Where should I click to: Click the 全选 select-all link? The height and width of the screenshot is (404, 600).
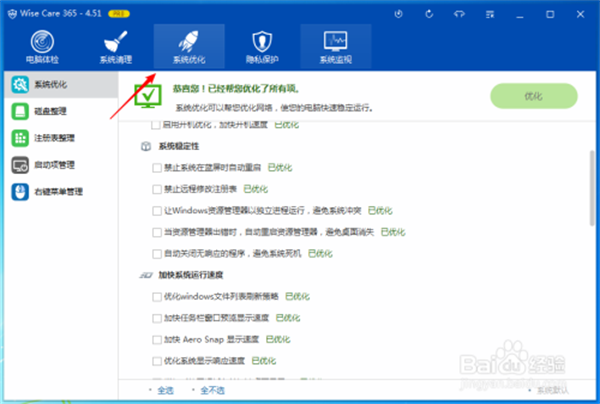(x=165, y=390)
